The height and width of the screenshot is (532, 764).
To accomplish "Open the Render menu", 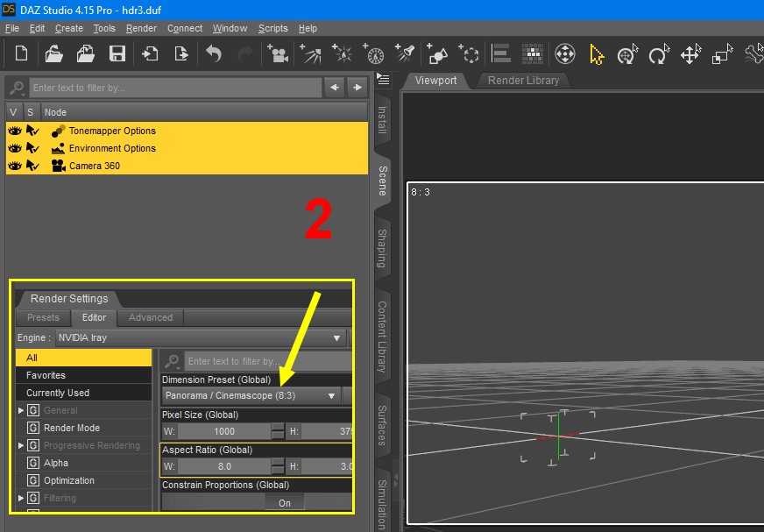I will [141, 28].
